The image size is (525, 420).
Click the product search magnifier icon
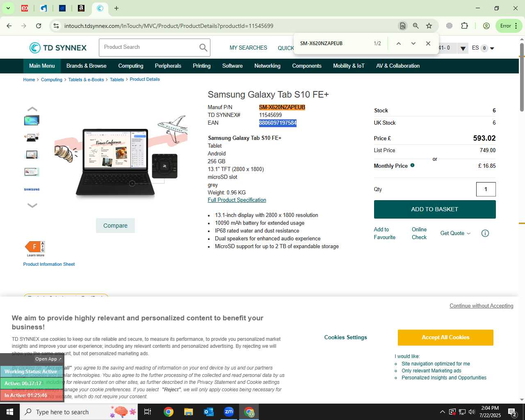(203, 48)
